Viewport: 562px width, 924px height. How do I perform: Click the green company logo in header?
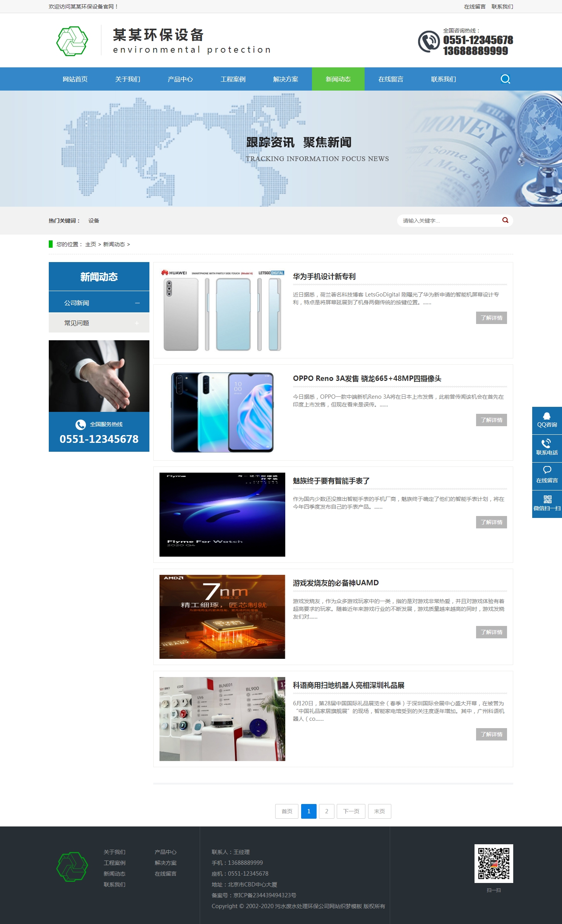[x=72, y=41]
